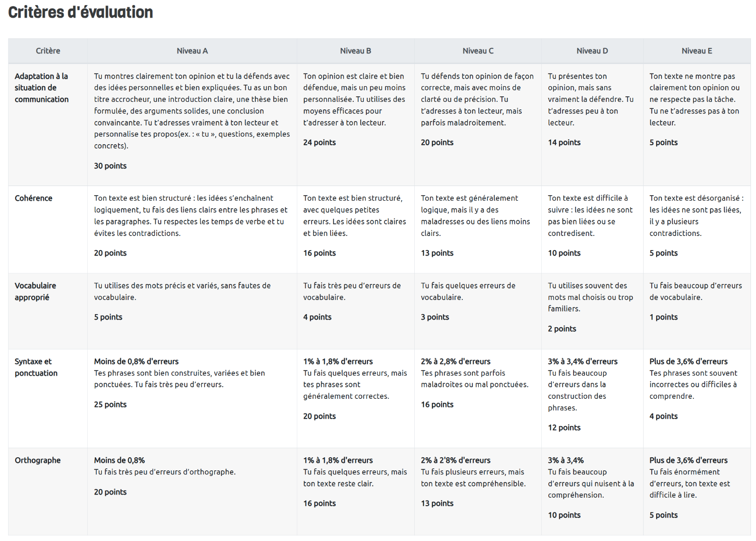
Task: Click the "Niveau D" column header
Action: coord(592,51)
